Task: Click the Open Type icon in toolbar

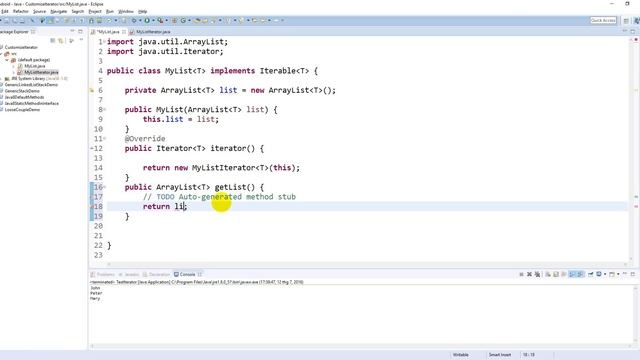Action: (198, 20)
